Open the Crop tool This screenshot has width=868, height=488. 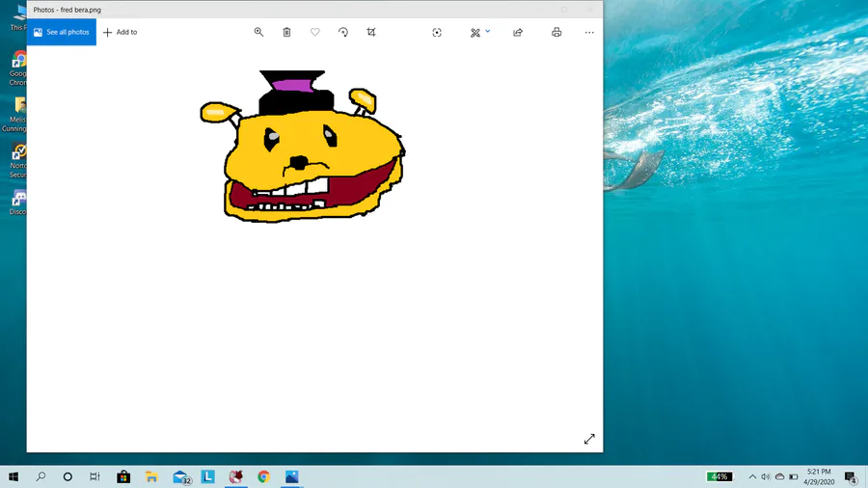click(371, 32)
